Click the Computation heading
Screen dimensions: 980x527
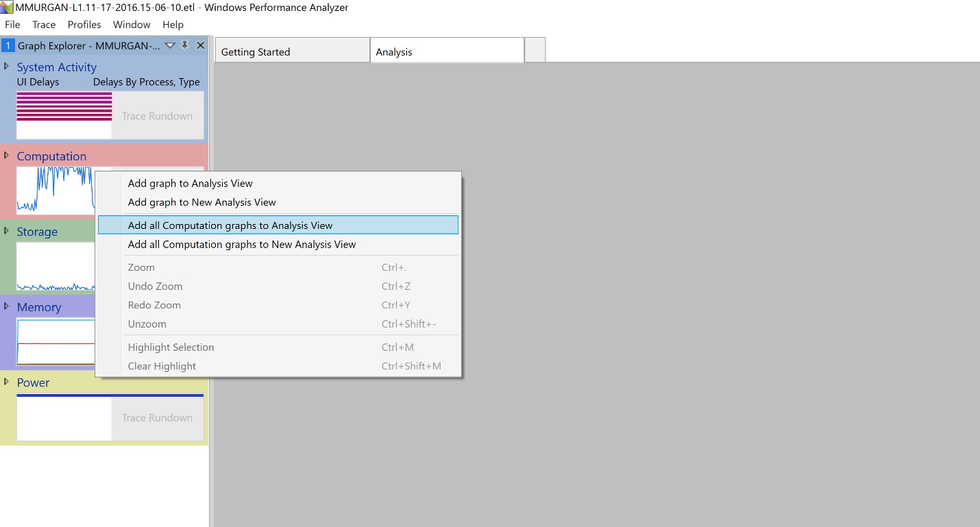pos(51,156)
